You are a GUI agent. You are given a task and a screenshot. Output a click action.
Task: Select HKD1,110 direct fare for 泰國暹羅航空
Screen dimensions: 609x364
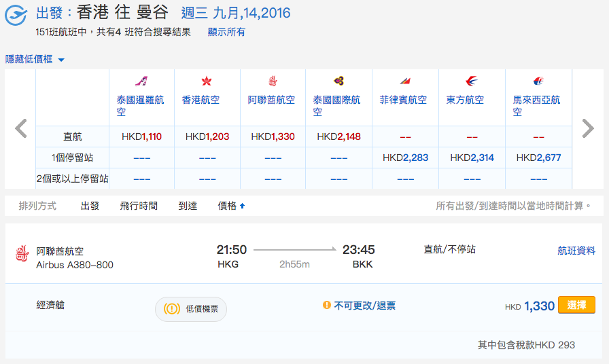pos(142,136)
